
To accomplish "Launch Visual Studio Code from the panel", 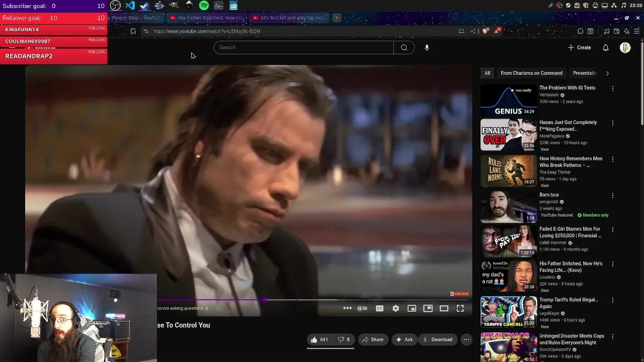I will tap(130, 6).
